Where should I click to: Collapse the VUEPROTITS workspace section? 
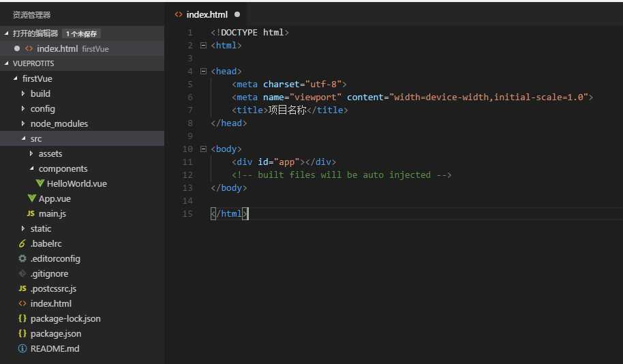pos(6,63)
